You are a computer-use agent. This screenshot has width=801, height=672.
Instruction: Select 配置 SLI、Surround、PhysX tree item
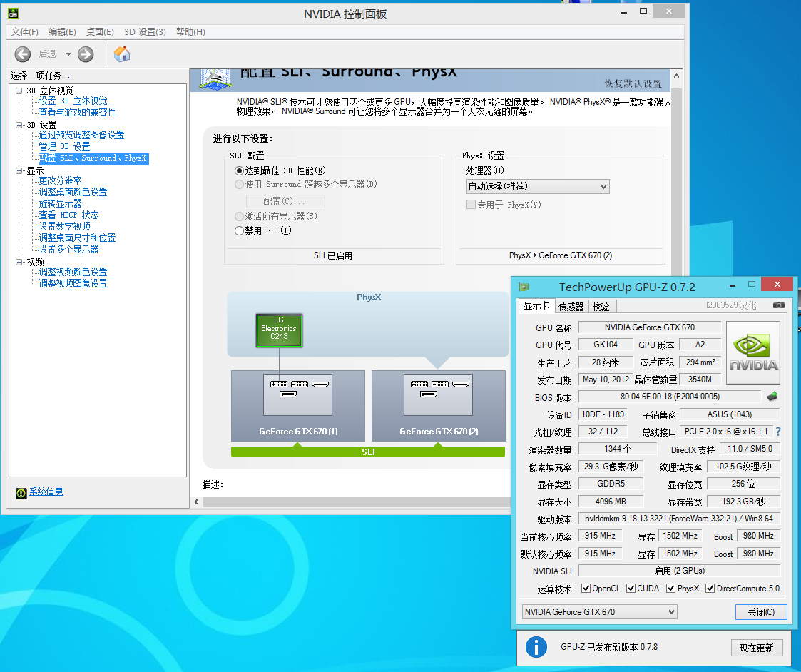(93, 158)
